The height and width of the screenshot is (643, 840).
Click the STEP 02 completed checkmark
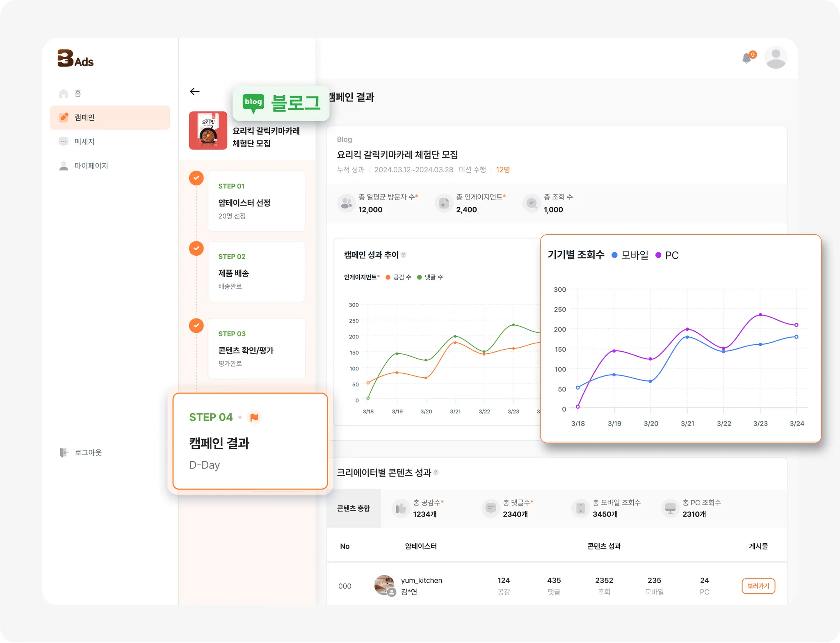[196, 248]
